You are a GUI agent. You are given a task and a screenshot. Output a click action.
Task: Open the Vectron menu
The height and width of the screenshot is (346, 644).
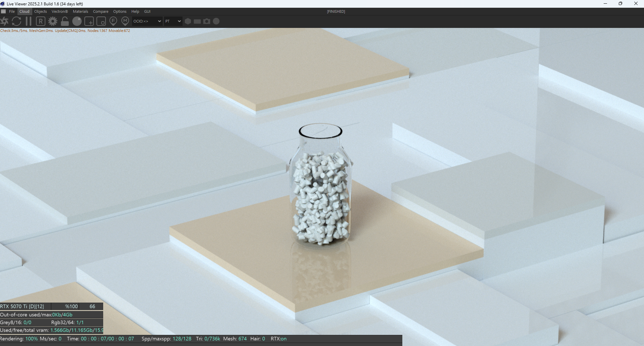pyautogui.click(x=60, y=11)
